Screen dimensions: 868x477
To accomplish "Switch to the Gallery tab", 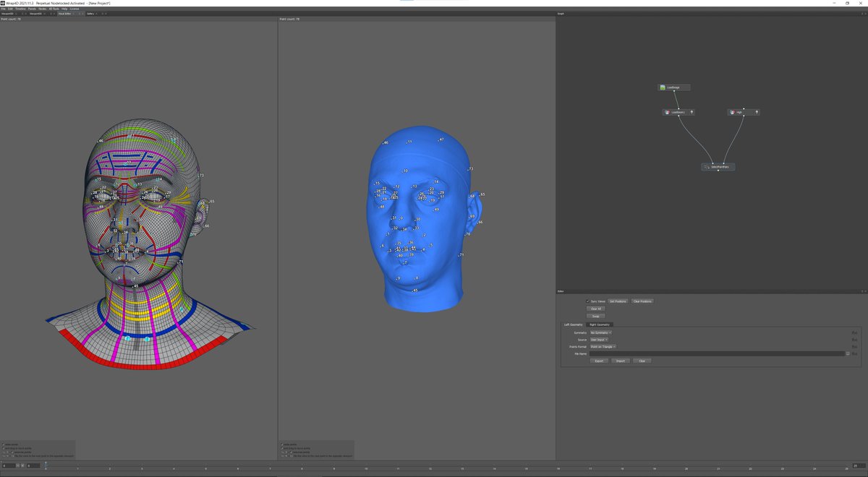I will (90, 14).
